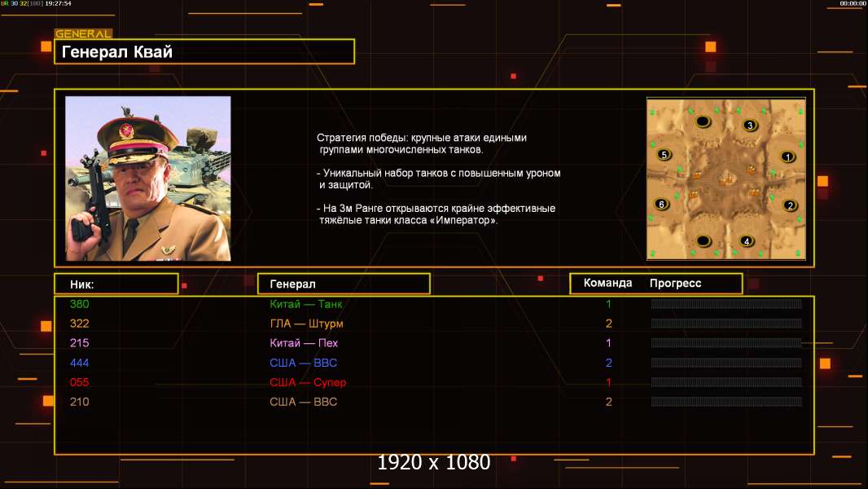Click 'США — ВВС' entry in the 210 row
Viewport: 868px width, 489px height.
point(303,402)
